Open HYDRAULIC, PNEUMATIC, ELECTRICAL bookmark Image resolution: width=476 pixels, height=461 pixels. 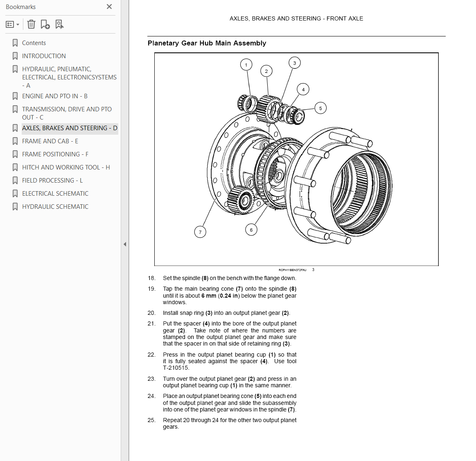point(69,77)
